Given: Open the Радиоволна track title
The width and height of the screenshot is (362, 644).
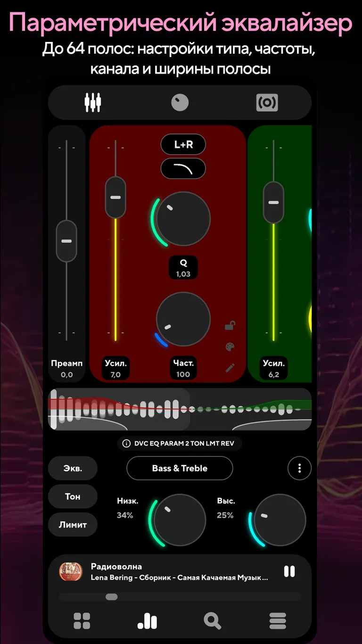Looking at the screenshot, I should tap(116, 566).
